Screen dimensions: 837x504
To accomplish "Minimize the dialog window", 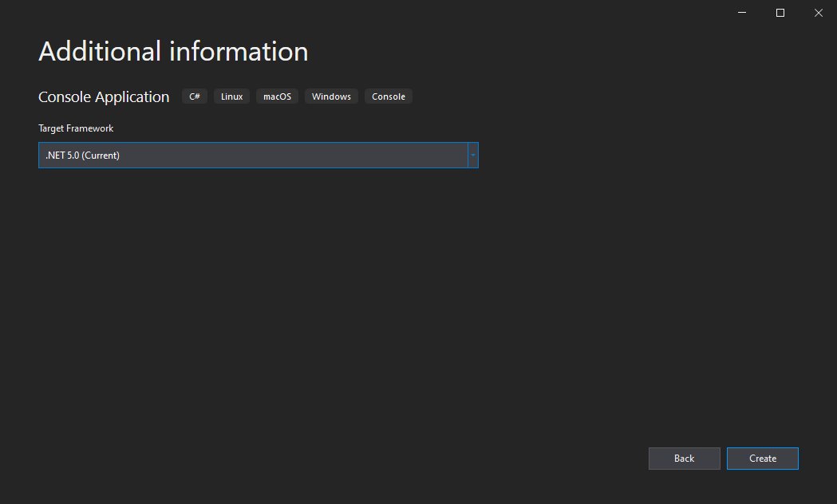I will coord(742,12).
